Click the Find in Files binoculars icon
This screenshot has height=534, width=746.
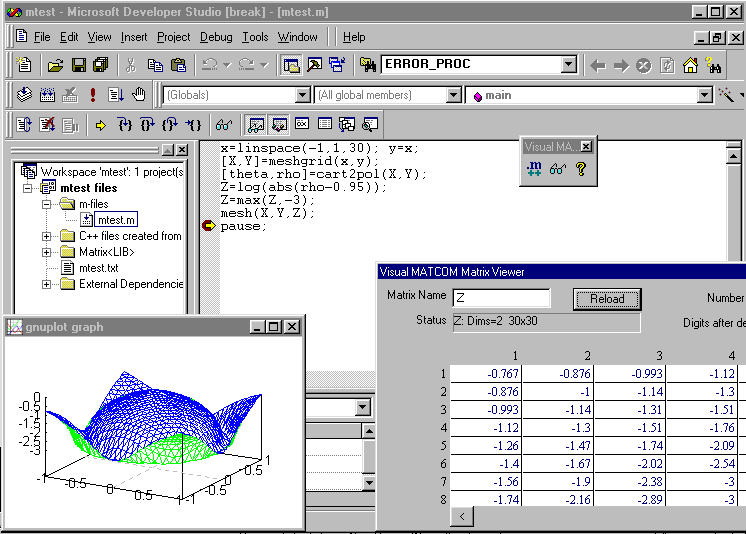[x=367, y=65]
